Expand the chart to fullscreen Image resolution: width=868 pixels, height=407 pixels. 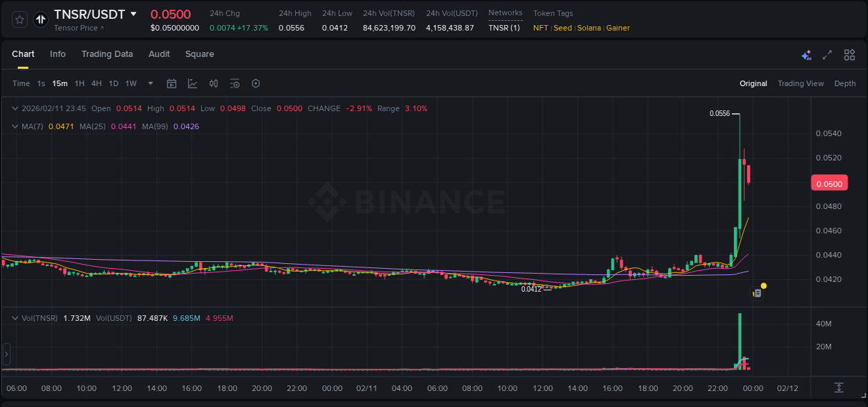pyautogui.click(x=826, y=54)
